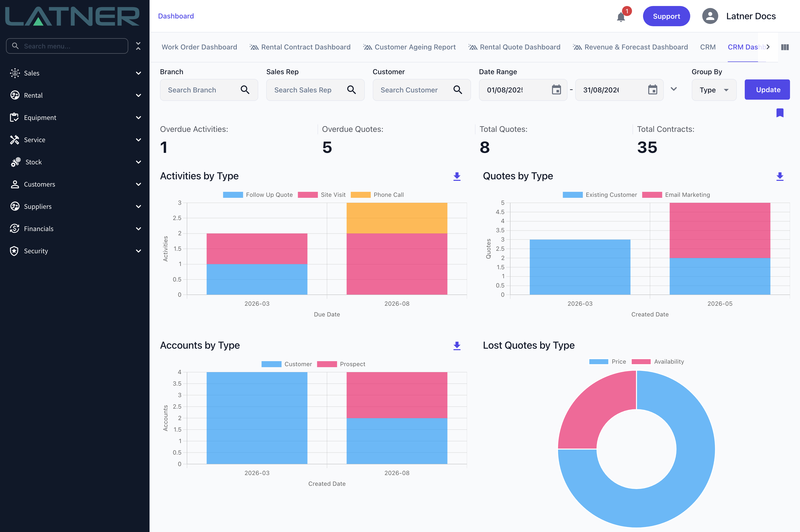Screen dimensions: 800x532
Task: Toggle Site Visit legend series
Action: pyautogui.click(x=321, y=195)
